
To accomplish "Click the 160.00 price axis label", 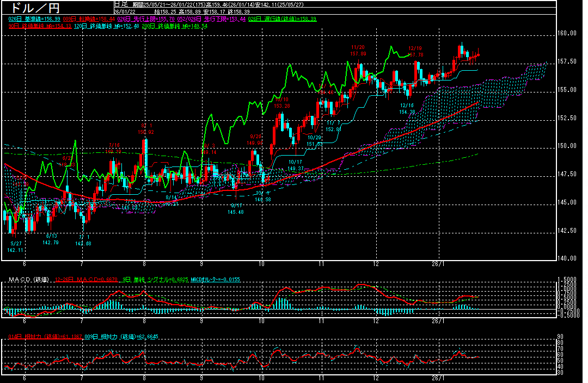I will click(x=567, y=33).
